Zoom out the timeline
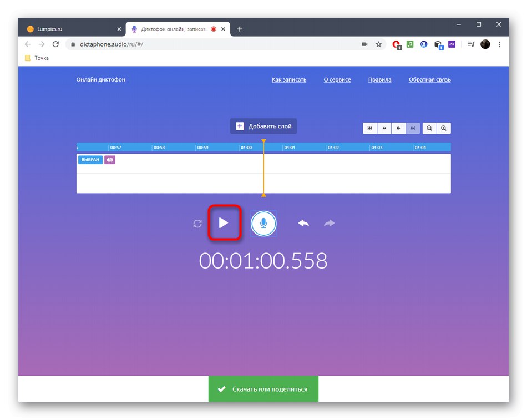 point(429,128)
